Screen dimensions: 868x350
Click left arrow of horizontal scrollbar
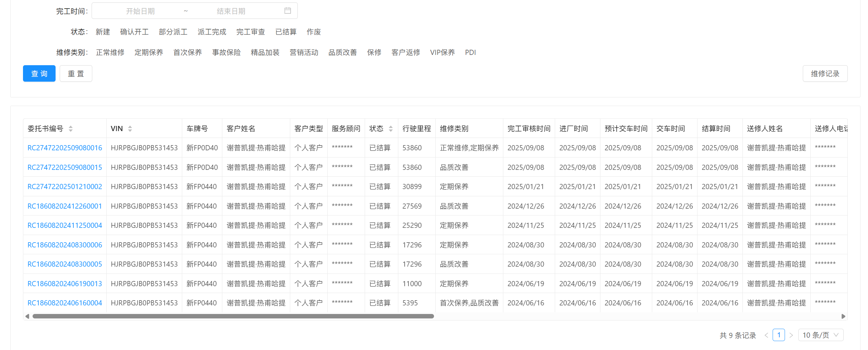[x=27, y=316]
